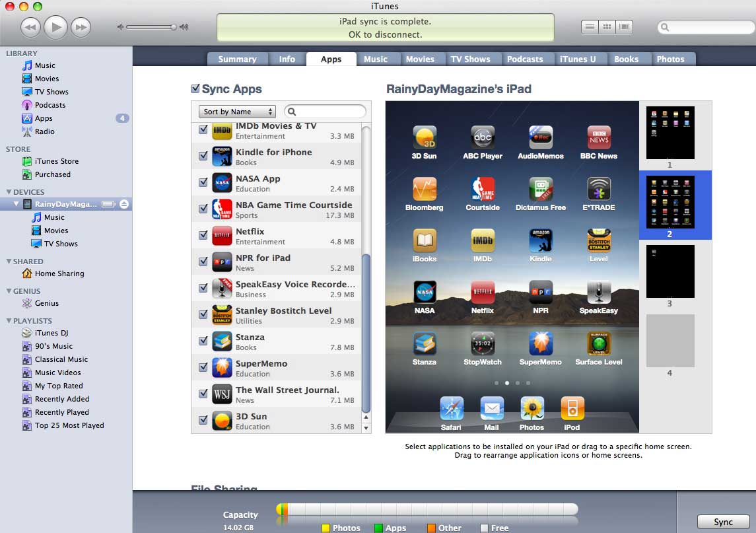Switch to the Music tab
The image size is (756, 533).
pos(376,59)
